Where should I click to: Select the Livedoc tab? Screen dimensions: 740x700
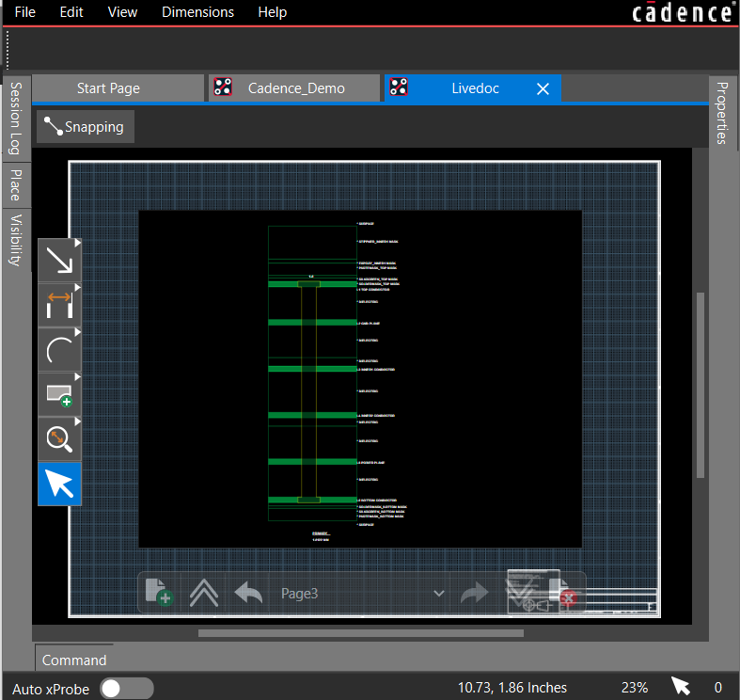[x=473, y=88]
